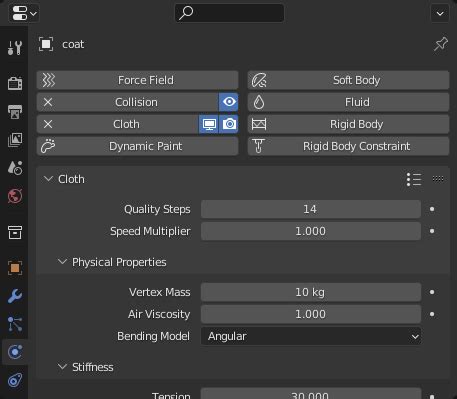Screen dimensions: 457x399
Task: Open the Object Constraints tab
Action: tap(15, 380)
